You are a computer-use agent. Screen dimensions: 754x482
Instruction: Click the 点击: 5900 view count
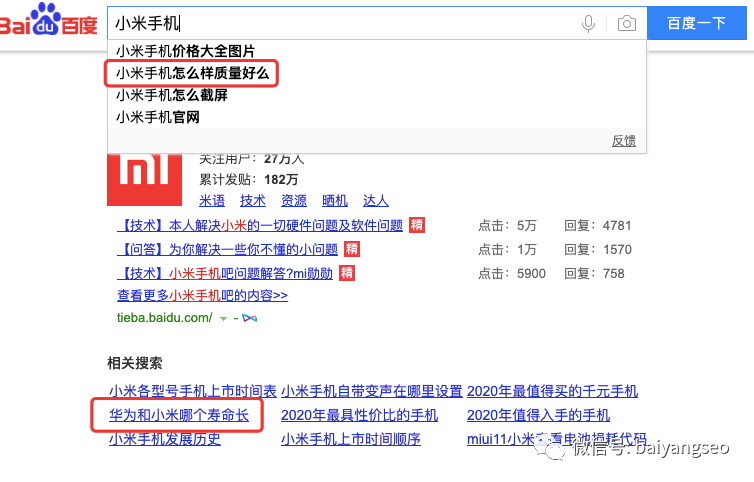pyautogui.click(x=512, y=274)
